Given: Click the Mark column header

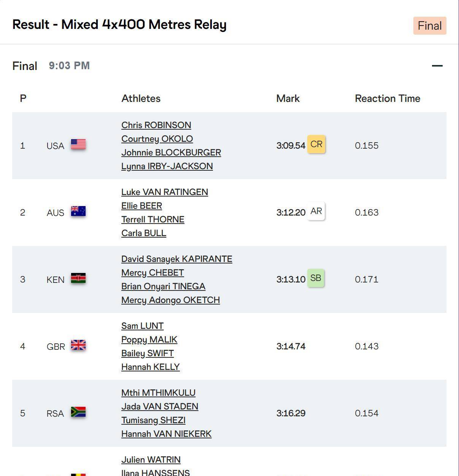Looking at the screenshot, I should [x=288, y=98].
